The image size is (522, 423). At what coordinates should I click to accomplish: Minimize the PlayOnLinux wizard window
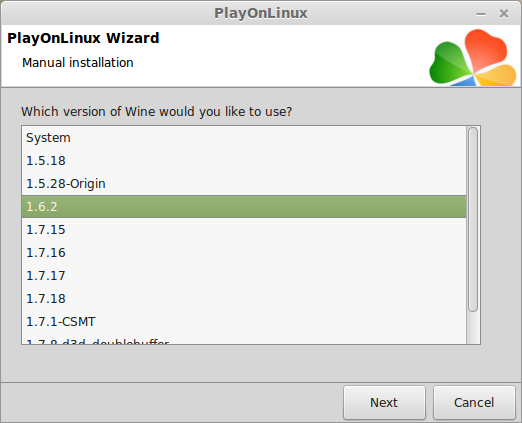tap(481, 14)
